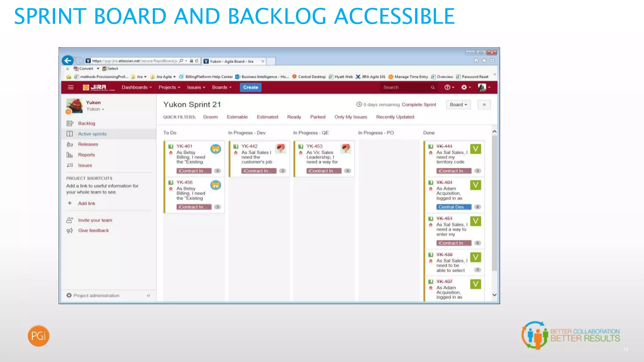Toggle the Estimated quick filter
Image resolution: width=644 pixels, height=362 pixels.
point(268,117)
